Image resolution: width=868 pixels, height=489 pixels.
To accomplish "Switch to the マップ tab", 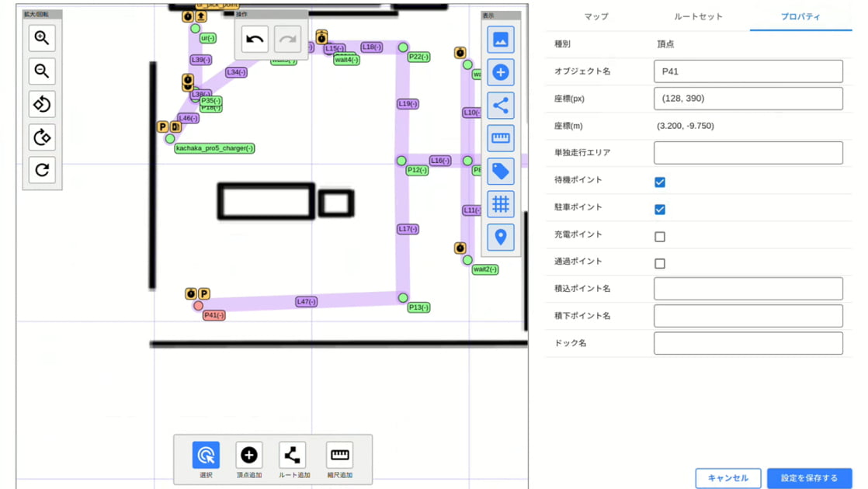I will click(x=596, y=16).
